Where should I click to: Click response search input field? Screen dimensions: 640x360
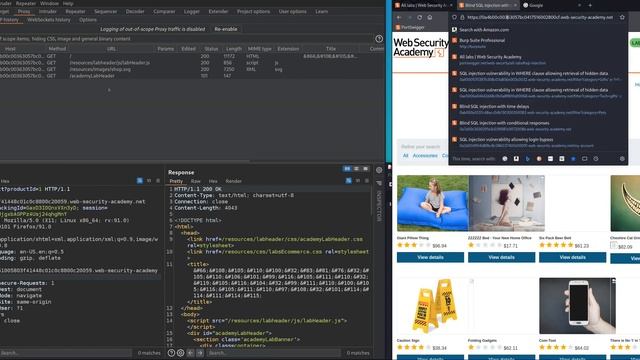[273, 353]
